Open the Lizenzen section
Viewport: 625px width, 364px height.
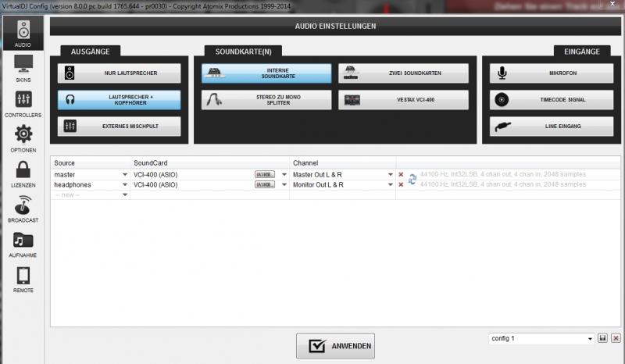point(23,174)
